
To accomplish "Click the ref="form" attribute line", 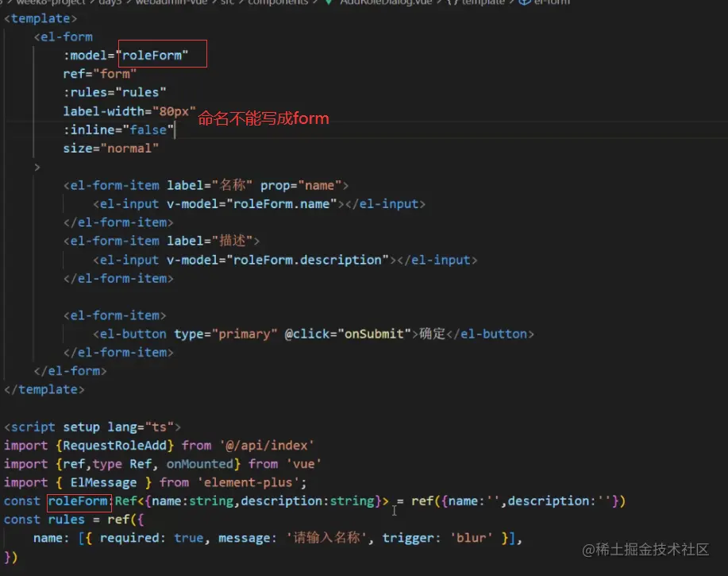I will tap(100, 75).
